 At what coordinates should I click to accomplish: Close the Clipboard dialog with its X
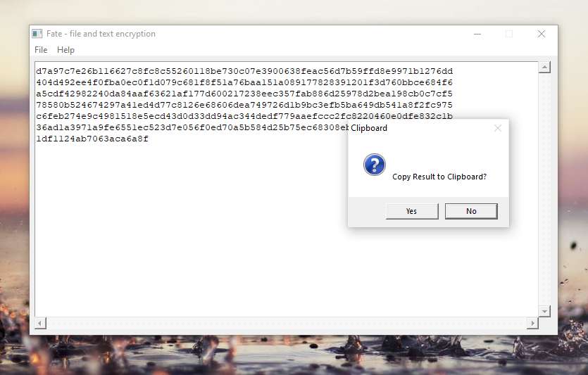click(x=498, y=128)
